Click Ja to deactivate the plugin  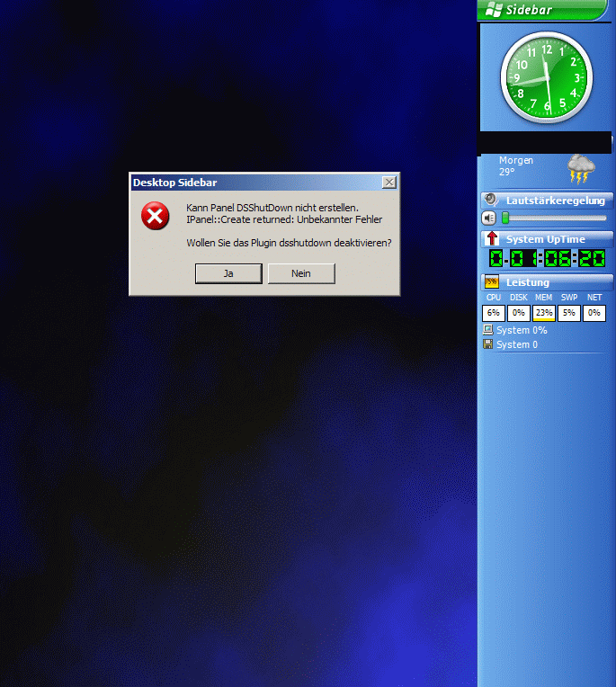coord(228,273)
